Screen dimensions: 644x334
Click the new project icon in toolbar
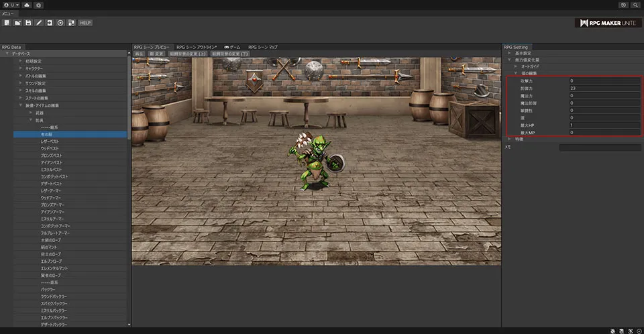point(7,23)
